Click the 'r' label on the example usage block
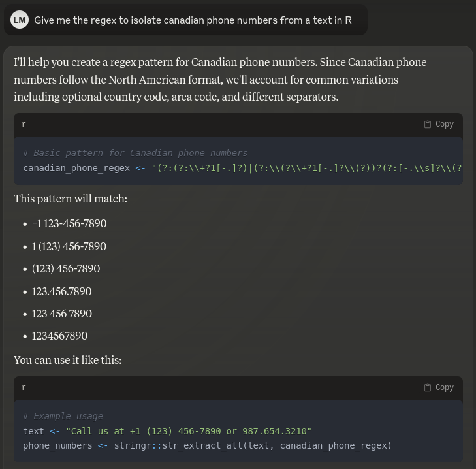Viewport: 476px width, 469px height. point(24,387)
